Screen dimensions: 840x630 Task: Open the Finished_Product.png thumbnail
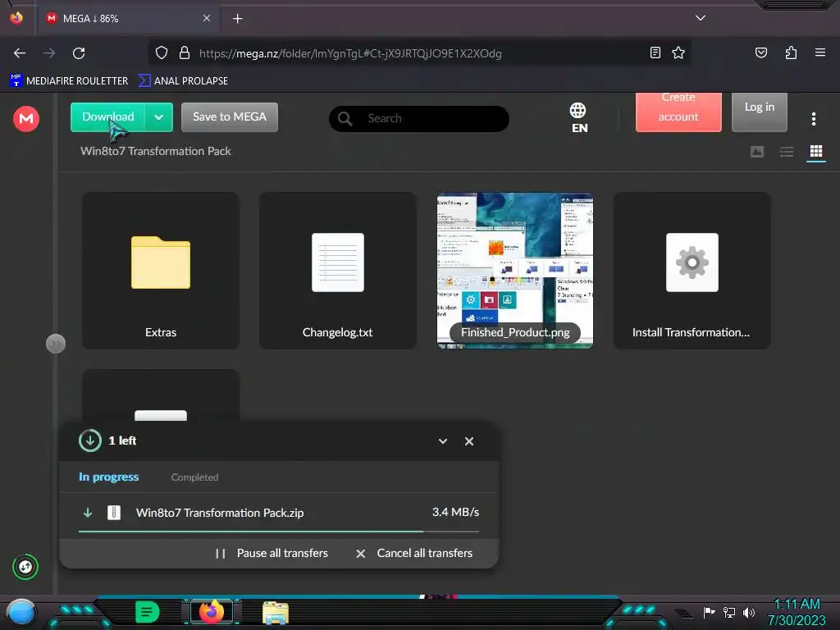click(515, 271)
